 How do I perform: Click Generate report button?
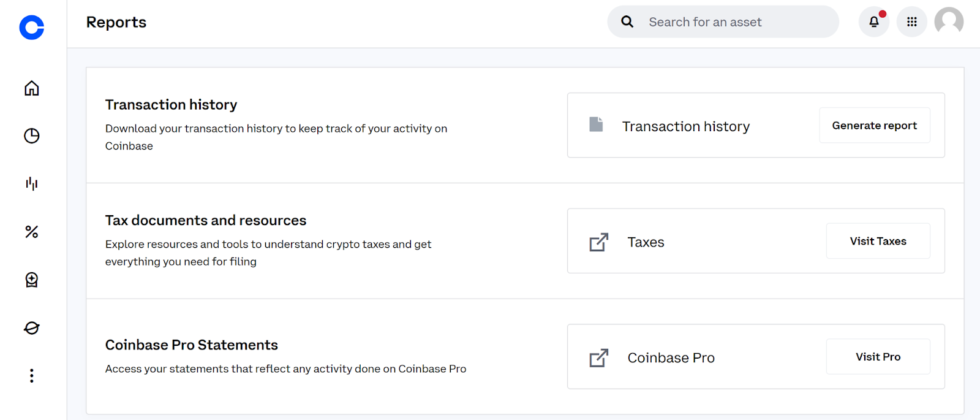click(875, 126)
